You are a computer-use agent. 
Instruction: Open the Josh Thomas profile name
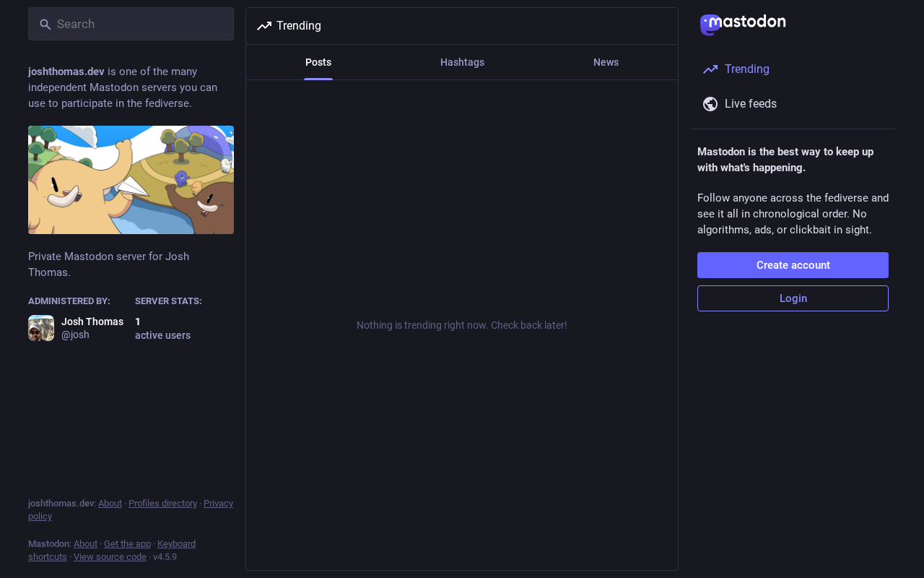click(92, 322)
